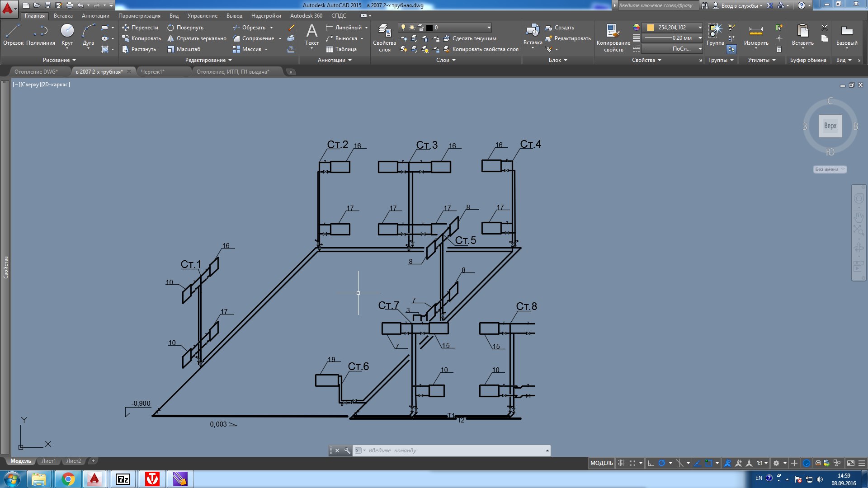
Task: Toggle grid display in status bar
Action: pos(621,463)
